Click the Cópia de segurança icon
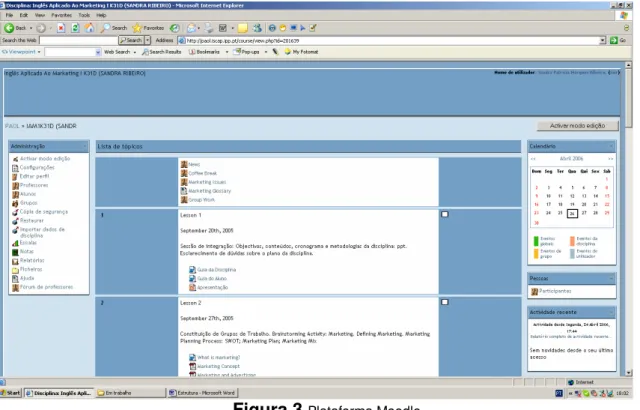The image size is (640, 410). [16, 212]
